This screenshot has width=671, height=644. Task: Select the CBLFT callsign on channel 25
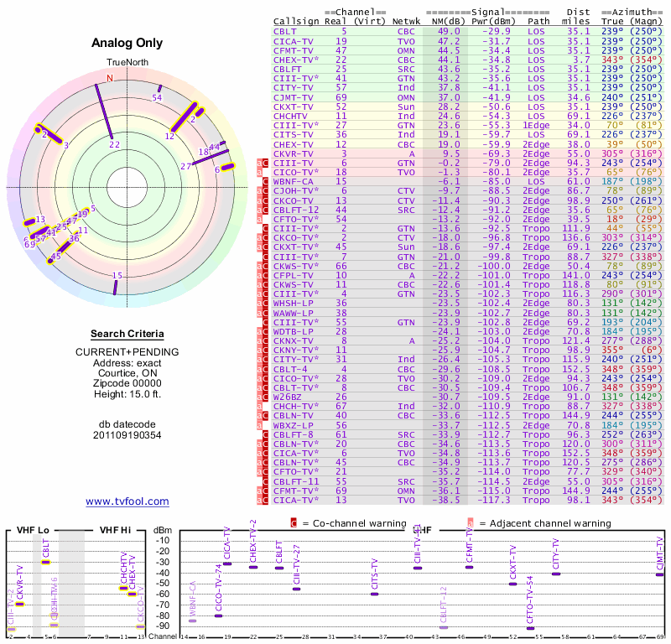coord(288,69)
